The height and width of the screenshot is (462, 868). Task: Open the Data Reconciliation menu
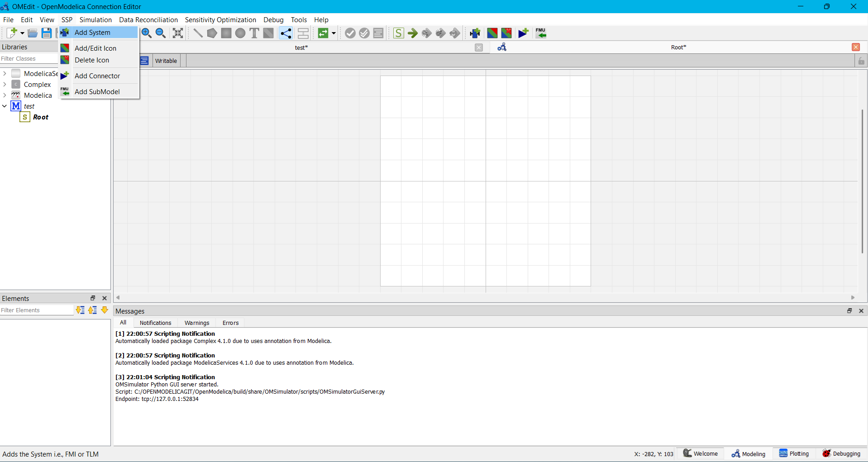click(x=148, y=20)
